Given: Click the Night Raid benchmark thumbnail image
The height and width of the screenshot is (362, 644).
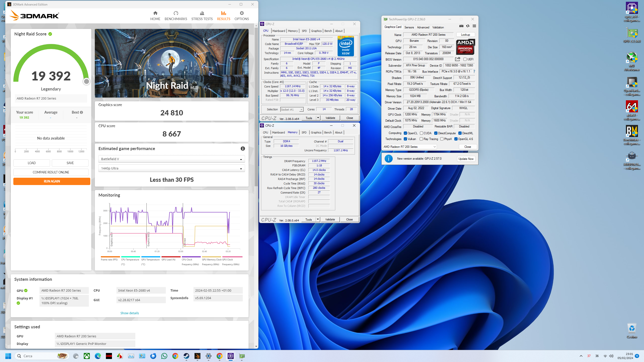Looking at the screenshot, I should click(x=172, y=63).
